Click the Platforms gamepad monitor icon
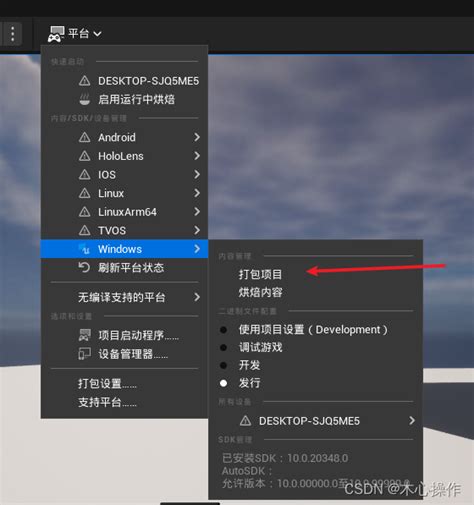474x505 pixels. (56, 34)
